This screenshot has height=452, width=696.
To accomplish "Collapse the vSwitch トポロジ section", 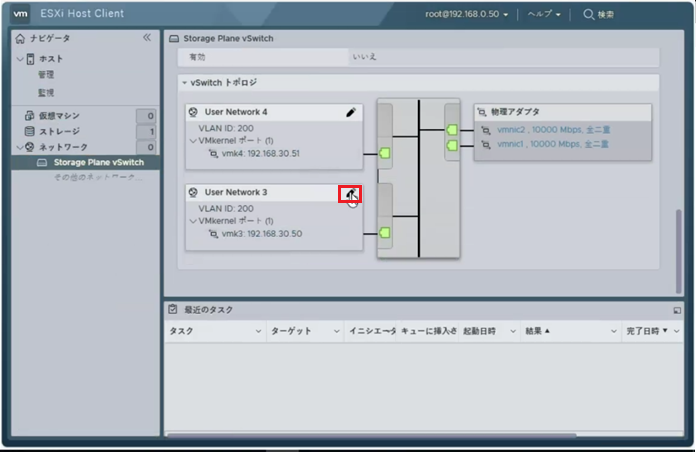I will 184,83.
